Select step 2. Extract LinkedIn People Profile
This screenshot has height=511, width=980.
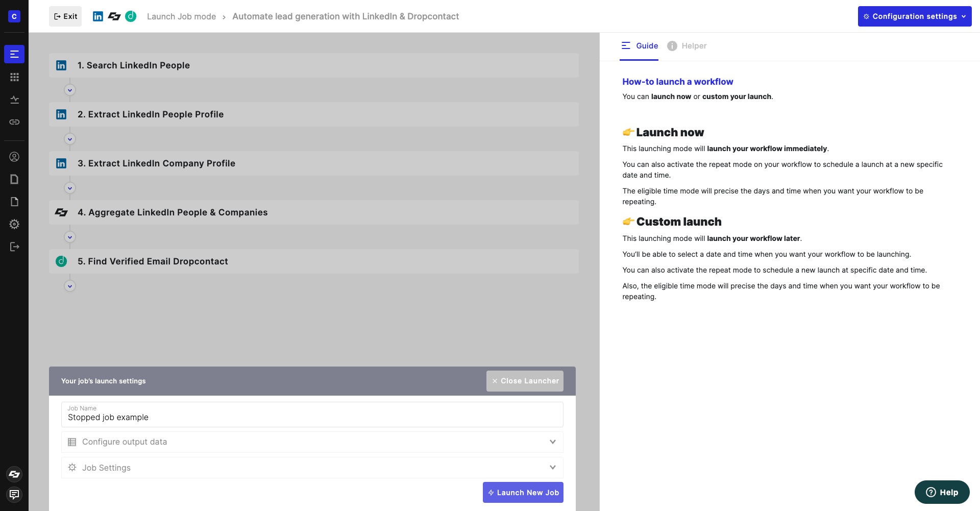(x=314, y=114)
